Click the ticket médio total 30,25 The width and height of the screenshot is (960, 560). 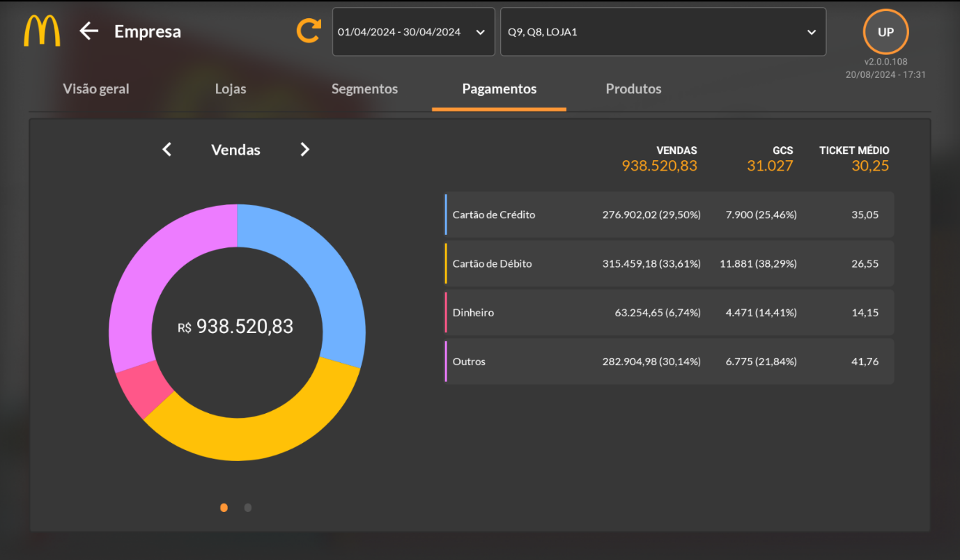tap(870, 166)
